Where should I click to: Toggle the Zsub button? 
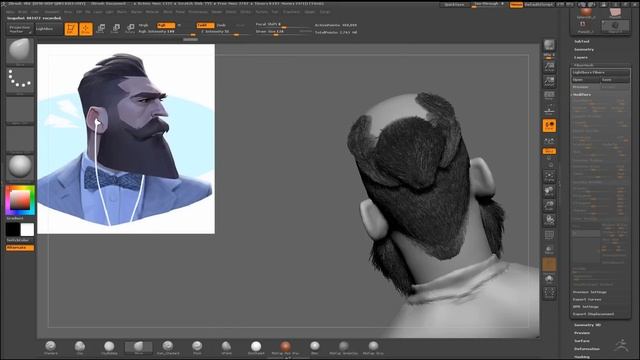(x=221, y=25)
